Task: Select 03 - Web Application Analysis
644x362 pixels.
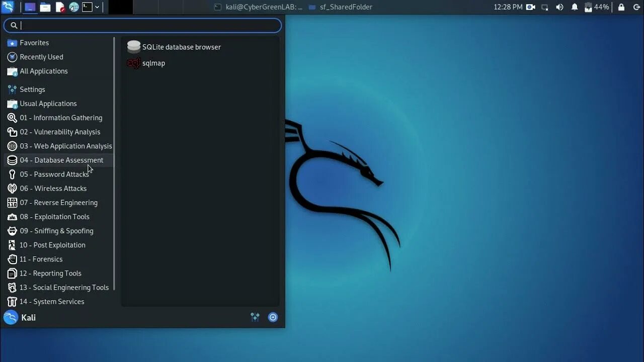Action: point(59,146)
